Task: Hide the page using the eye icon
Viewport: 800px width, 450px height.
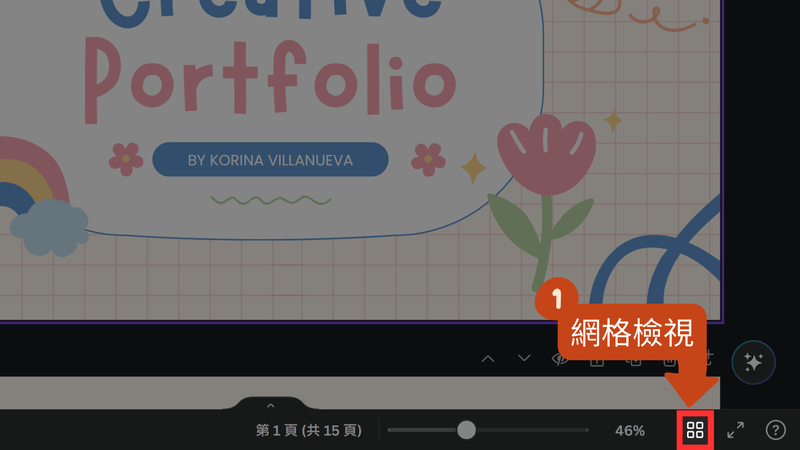Action: (x=561, y=359)
